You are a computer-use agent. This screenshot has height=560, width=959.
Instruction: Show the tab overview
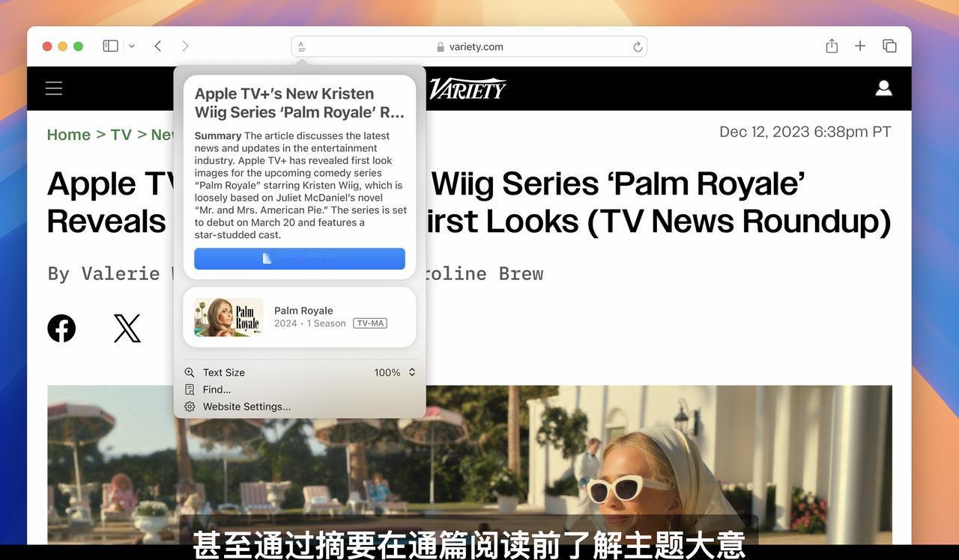point(889,46)
